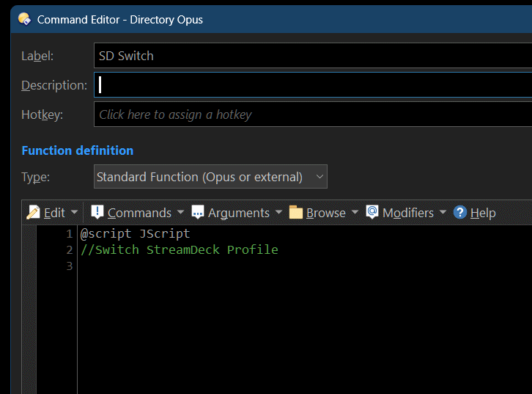Click the Browse folder icon
The image size is (532, 394).
[x=296, y=212]
